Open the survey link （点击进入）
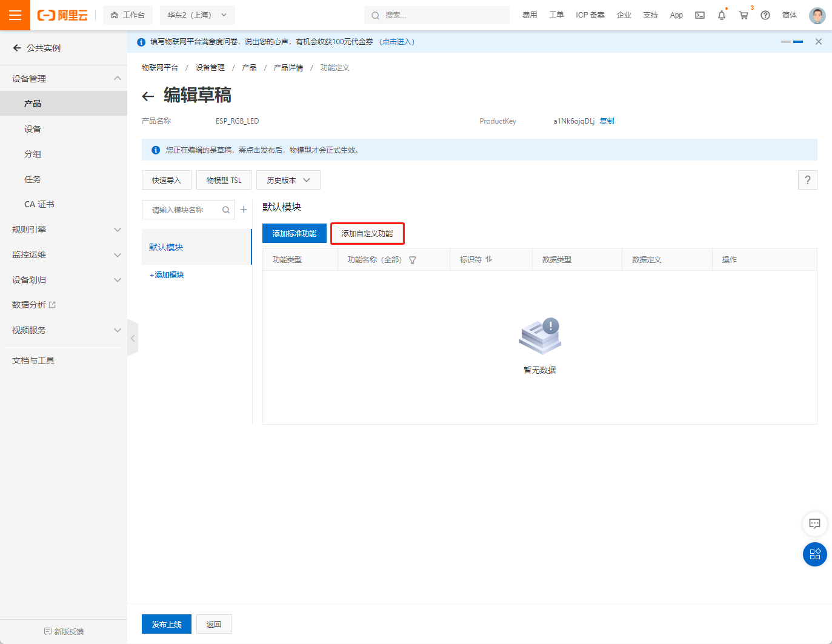This screenshot has height=644, width=832. tap(397, 42)
